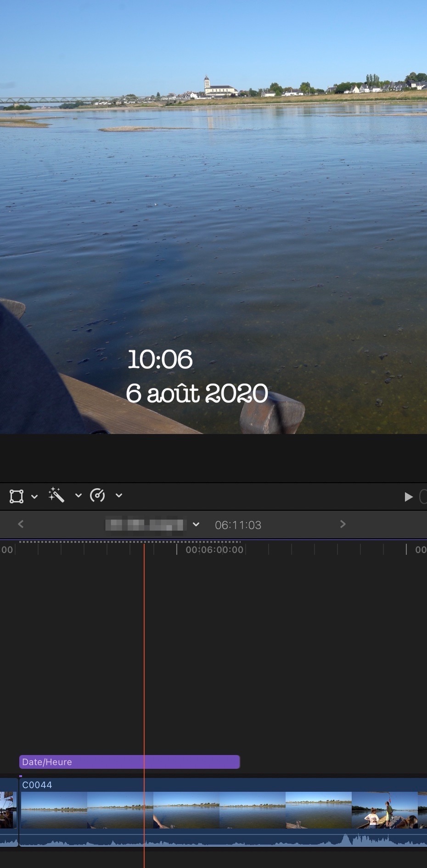Screen dimensions: 427x868
Task: Start playback with the play button
Action: click(408, 497)
